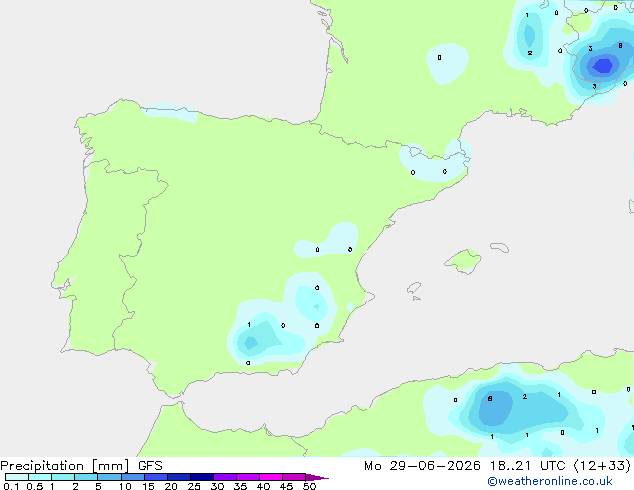Click the 0.1–0.5 mm palest legend swatch

pyautogui.click(x=17, y=477)
